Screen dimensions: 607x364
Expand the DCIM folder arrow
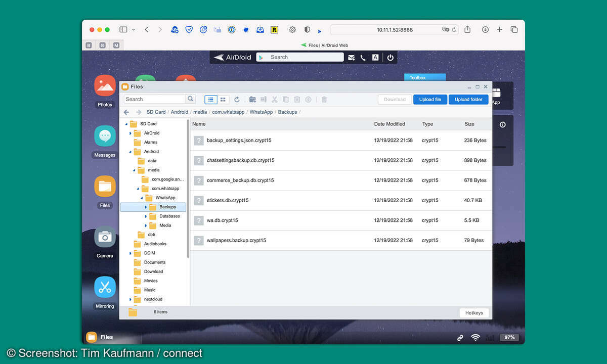[131, 253]
